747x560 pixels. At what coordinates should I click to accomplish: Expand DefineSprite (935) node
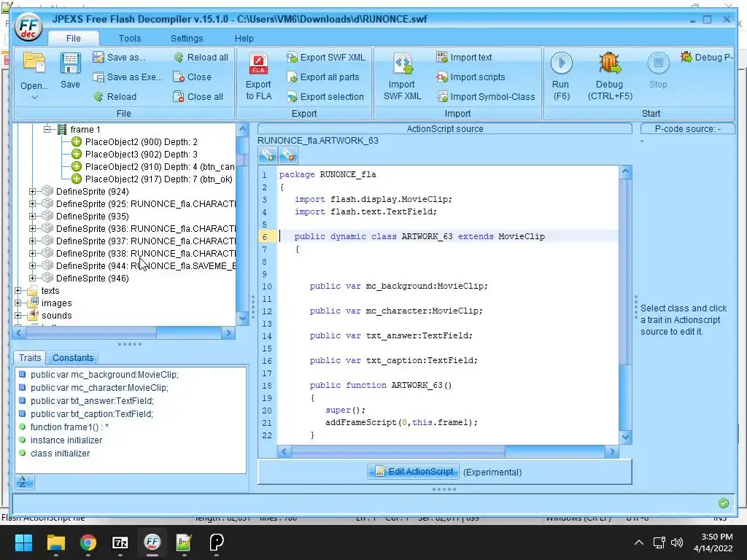point(32,216)
